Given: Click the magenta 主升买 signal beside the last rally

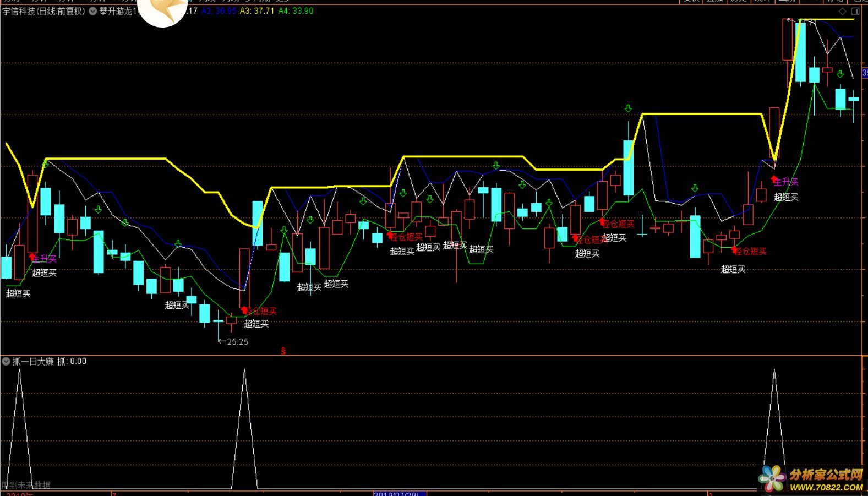Looking at the screenshot, I should coord(787,182).
